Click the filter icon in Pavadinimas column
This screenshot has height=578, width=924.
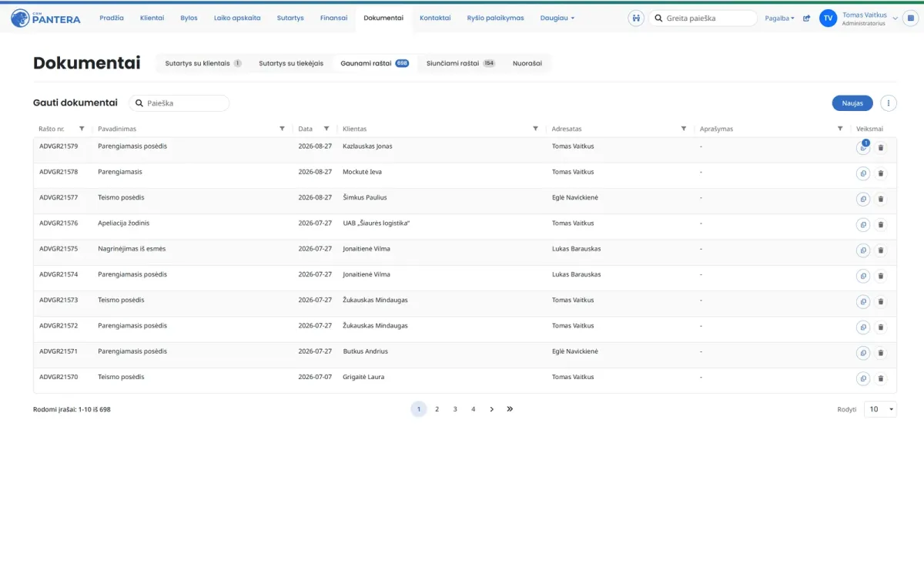[282, 129]
